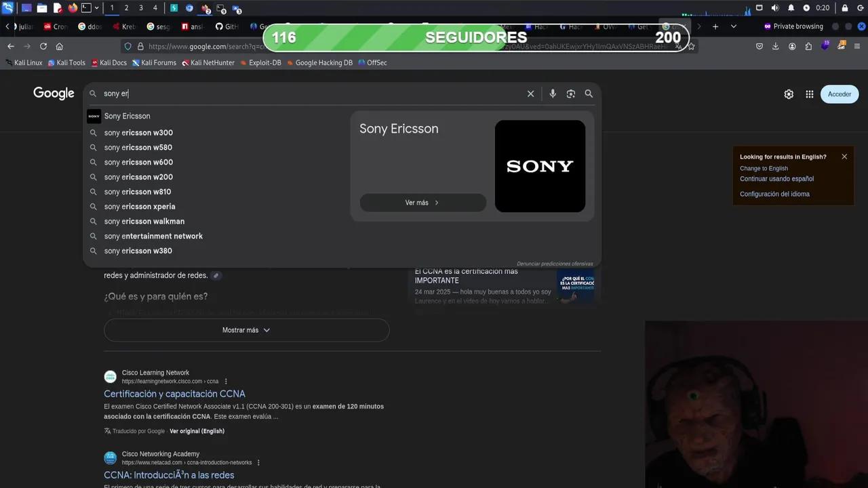Open the Firefox downloads panel
Viewport: 868px width, 488px height.
point(776,46)
